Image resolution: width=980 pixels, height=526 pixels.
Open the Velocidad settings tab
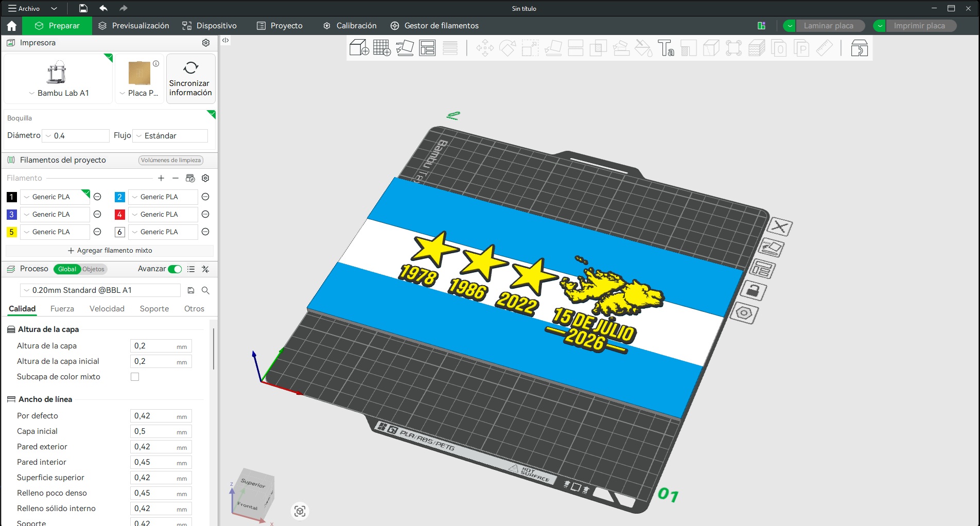click(x=107, y=309)
